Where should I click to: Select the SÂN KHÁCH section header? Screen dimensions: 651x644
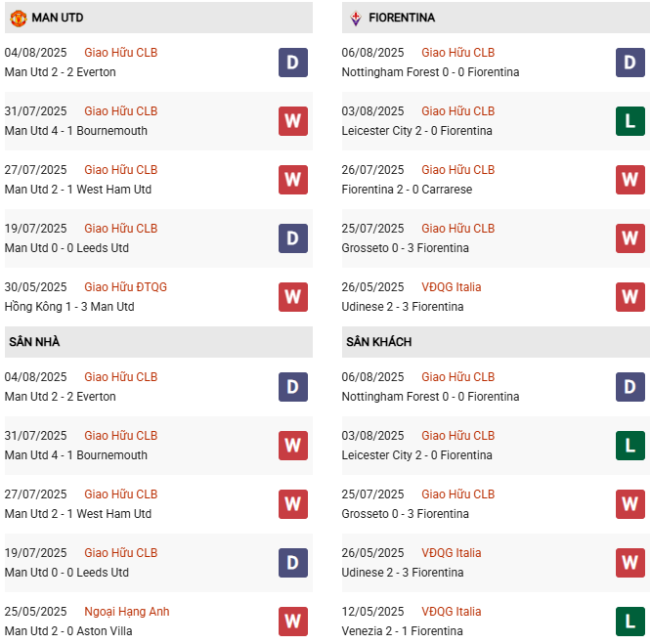(x=378, y=342)
